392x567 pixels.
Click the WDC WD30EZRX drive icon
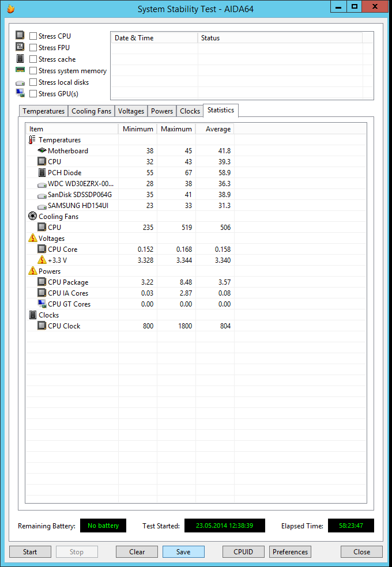tap(42, 184)
